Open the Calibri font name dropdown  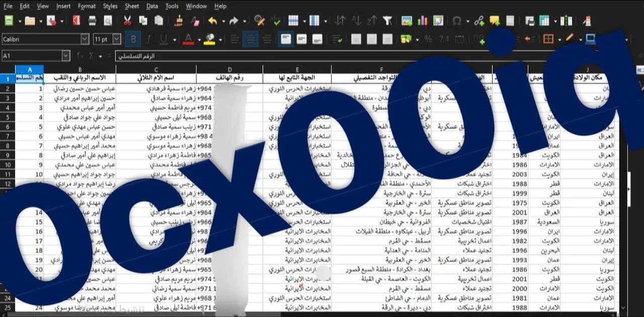pos(85,39)
